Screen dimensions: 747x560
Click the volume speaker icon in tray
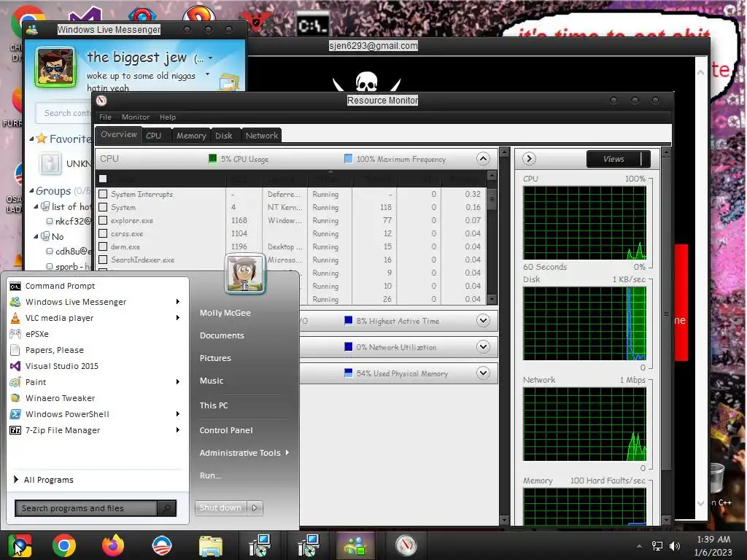675,546
